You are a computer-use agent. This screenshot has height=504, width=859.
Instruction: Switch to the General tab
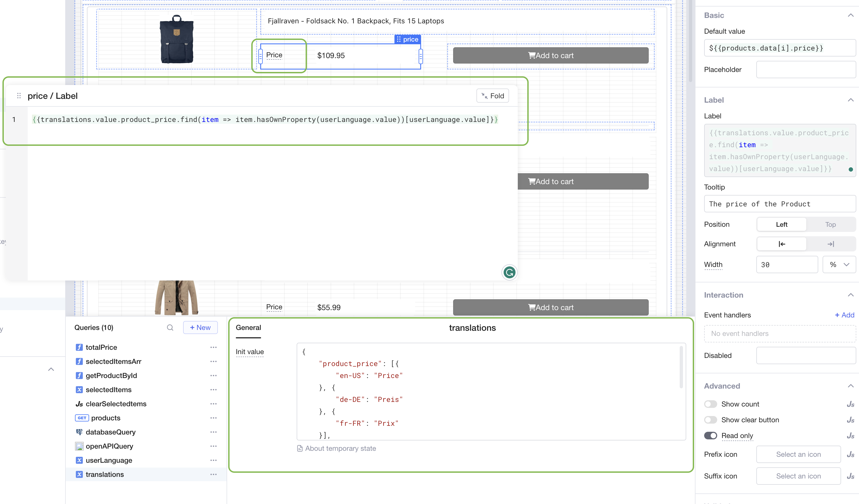pyautogui.click(x=248, y=327)
